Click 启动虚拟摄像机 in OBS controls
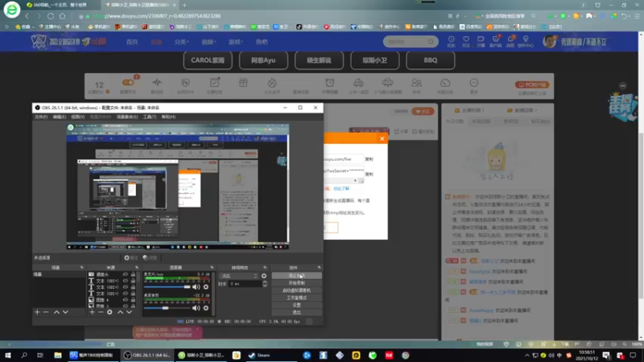Screen dimensions: 644x362 pos(296,290)
